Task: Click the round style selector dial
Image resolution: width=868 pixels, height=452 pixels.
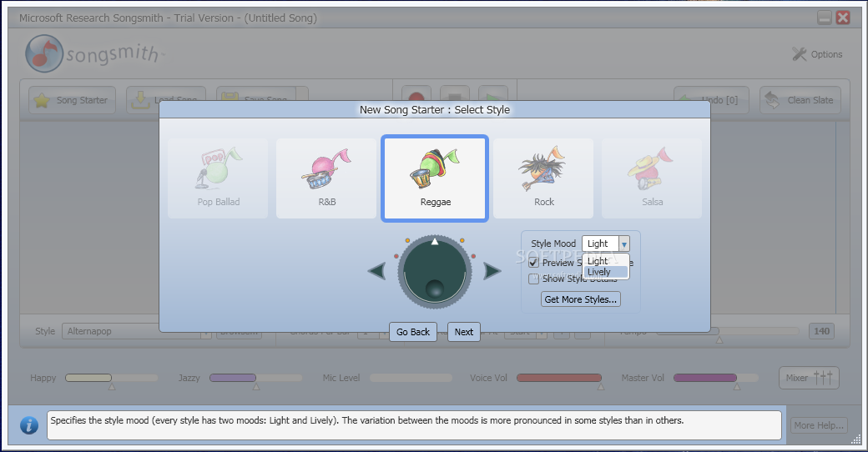Action: [x=435, y=272]
